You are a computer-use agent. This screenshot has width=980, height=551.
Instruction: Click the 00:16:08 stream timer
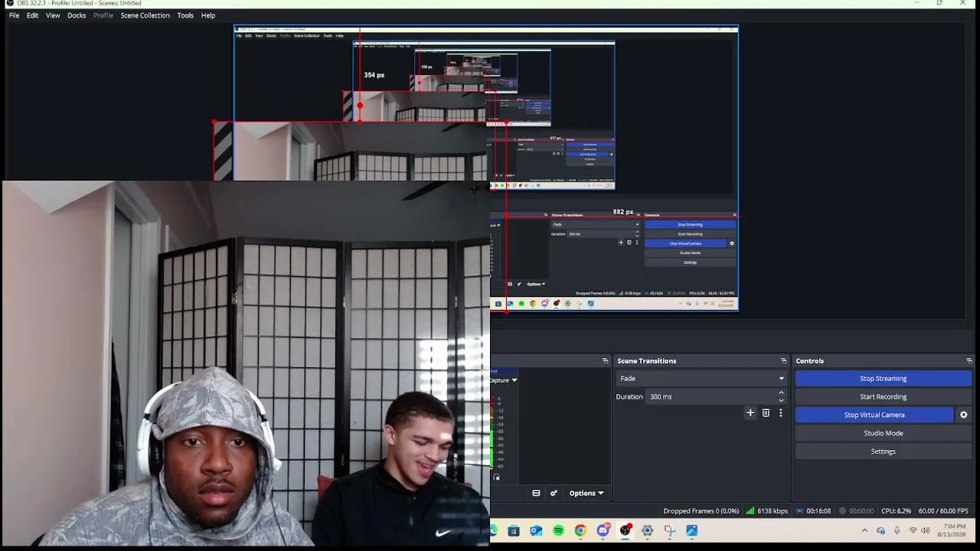pyautogui.click(x=818, y=511)
